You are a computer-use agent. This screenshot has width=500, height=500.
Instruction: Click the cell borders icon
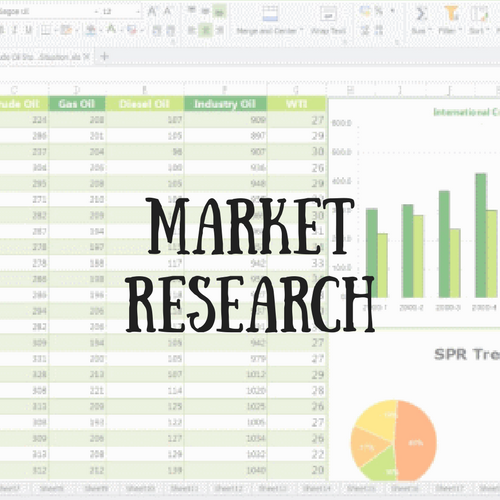45,30
